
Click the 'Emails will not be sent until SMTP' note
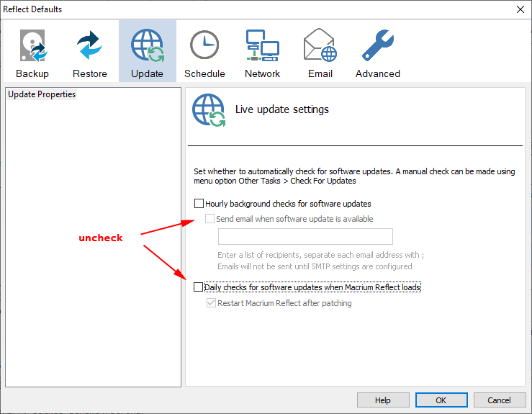click(x=315, y=266)
